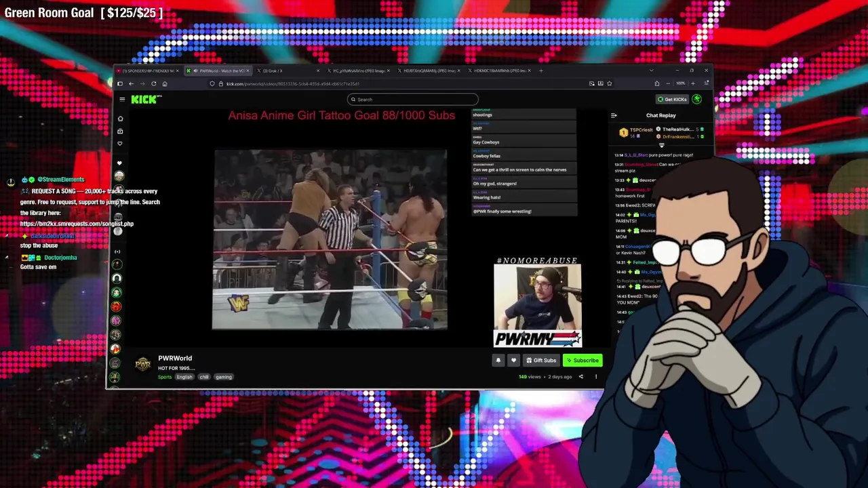
Task: Zoom out with browser minus button
Action: [668, 83]
